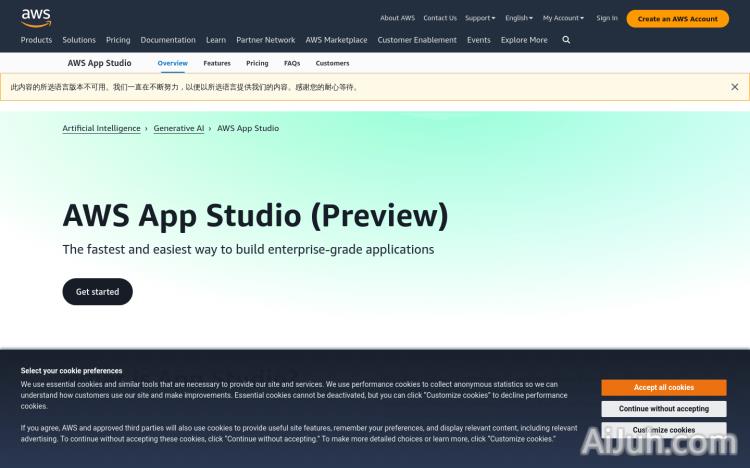Click Create an AWS Account button
This screenshot has height=468, width=750.
pyautogui.click(x=677, y=19)
